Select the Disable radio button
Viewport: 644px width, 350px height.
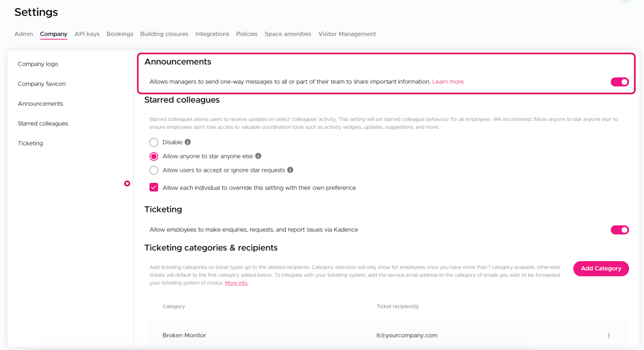154,142
